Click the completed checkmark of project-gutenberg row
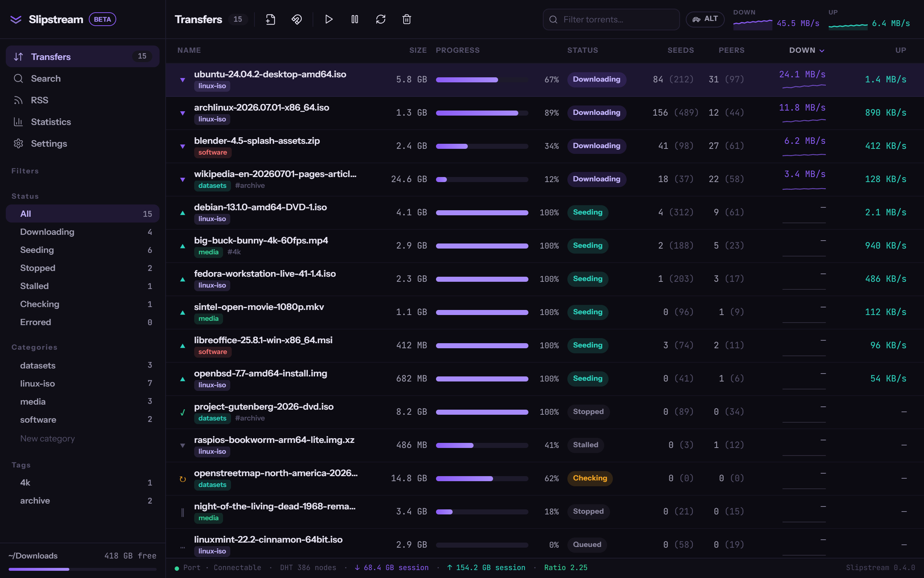The image size is (924, 578). point(183,412)
